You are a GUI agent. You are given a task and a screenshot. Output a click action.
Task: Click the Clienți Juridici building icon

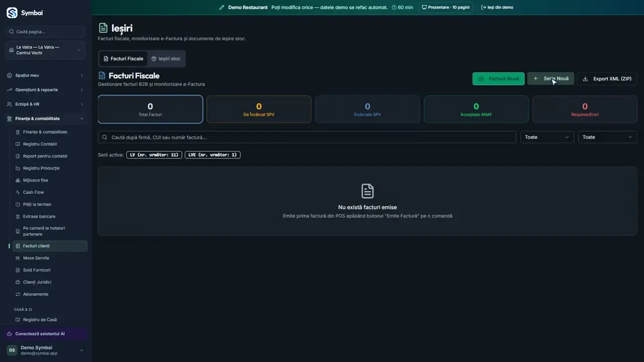(18, 282)
